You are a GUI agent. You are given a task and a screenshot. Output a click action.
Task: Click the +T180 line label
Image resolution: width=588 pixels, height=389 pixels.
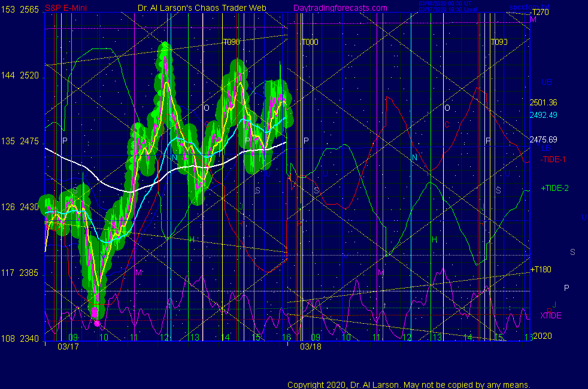coord(540,269)
